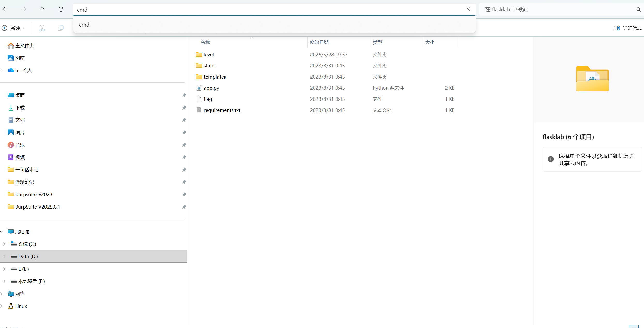The image size is (644, 328).
Task: Collapse the 此电脑 tree node
Action: pyautogui.click(x=2, y=232)
